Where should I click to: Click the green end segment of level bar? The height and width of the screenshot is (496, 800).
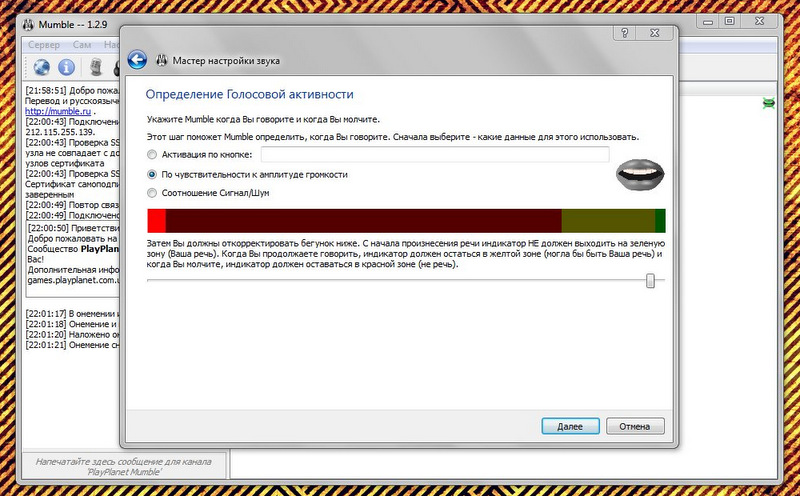(x=660, y=220)
